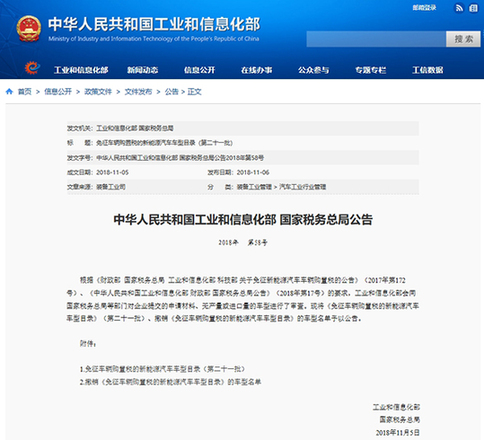Screen dimensions: 484x440
Task: Go to 首页 in breadcrumb
Action: 24,92
